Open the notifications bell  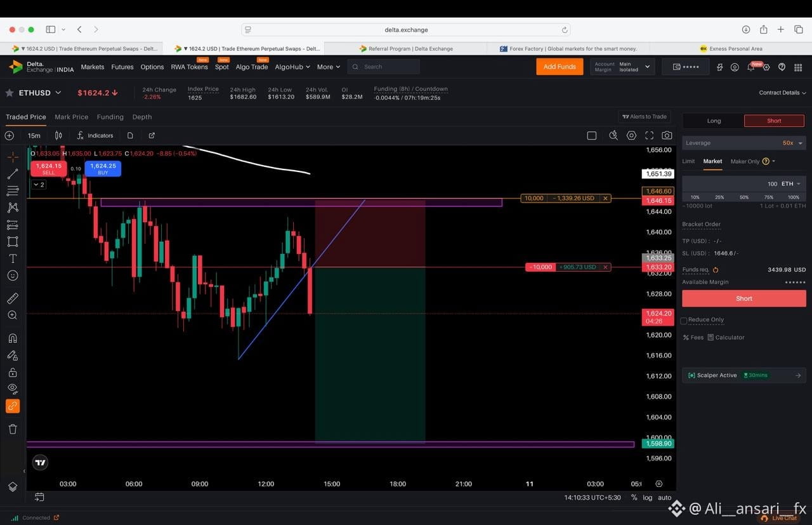click(x=750, y=67)
